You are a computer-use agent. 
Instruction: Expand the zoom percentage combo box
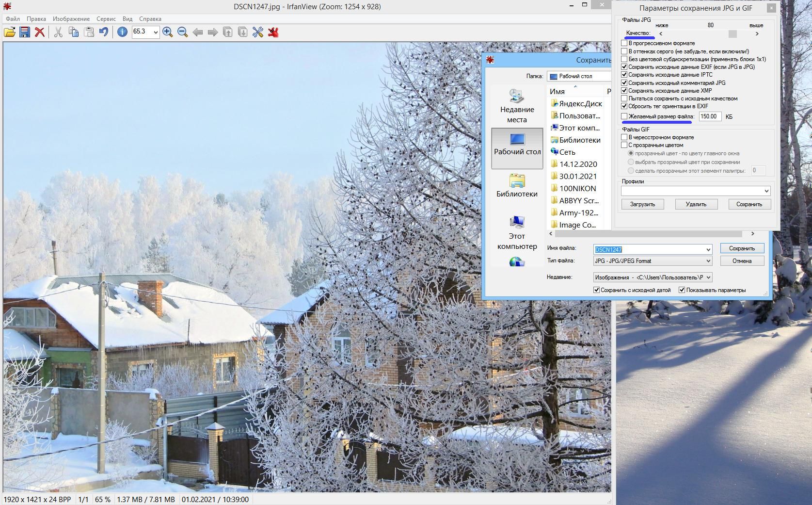pos(156,32)
